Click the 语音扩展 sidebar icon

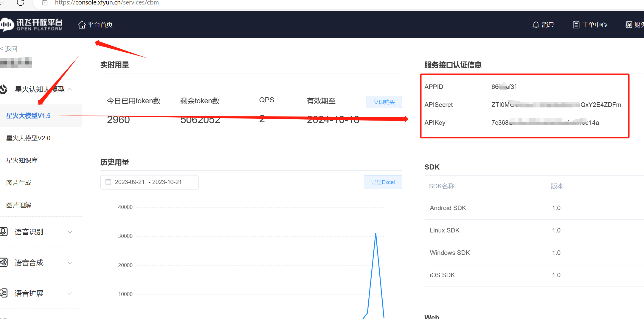tap(4, 293)
